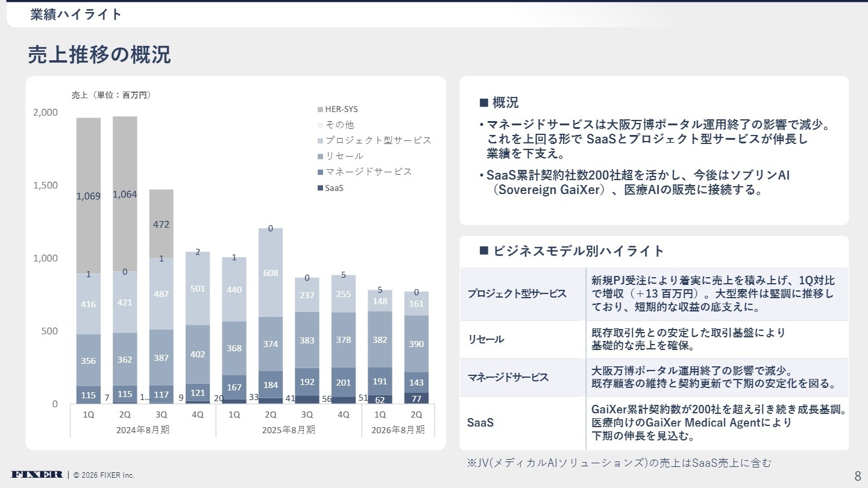
Task: Click the 378 resale bar value
Action: pos(344,340)
